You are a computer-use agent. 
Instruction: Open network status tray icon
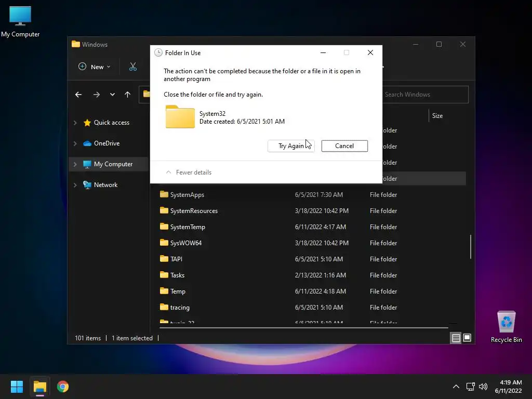point(470,387)
